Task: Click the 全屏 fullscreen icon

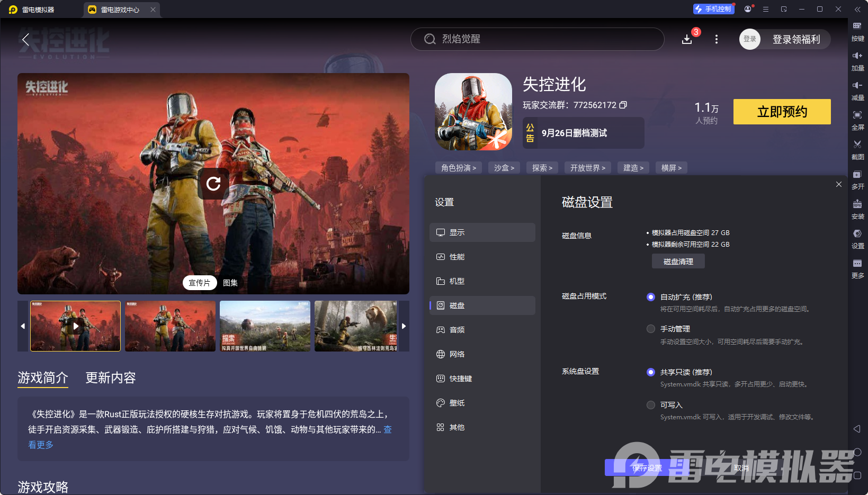Action: click(858, 120)
